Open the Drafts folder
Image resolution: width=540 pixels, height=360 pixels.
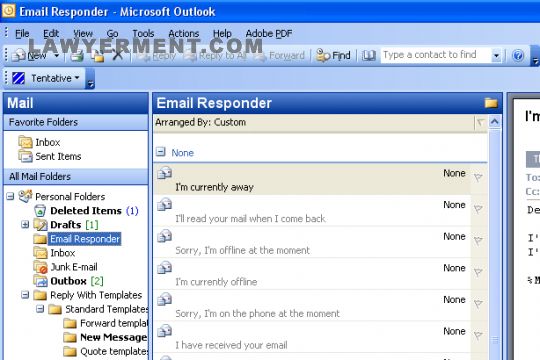pos(65,225)
